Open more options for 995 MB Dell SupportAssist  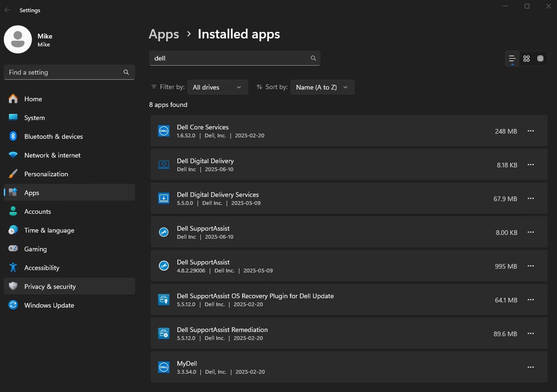[x=531, y=266]
